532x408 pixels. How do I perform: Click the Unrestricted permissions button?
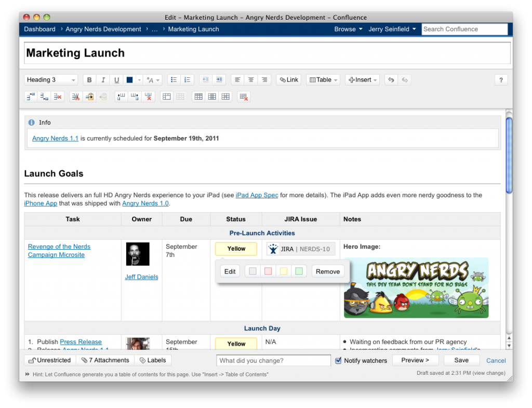tap(50, 360)
